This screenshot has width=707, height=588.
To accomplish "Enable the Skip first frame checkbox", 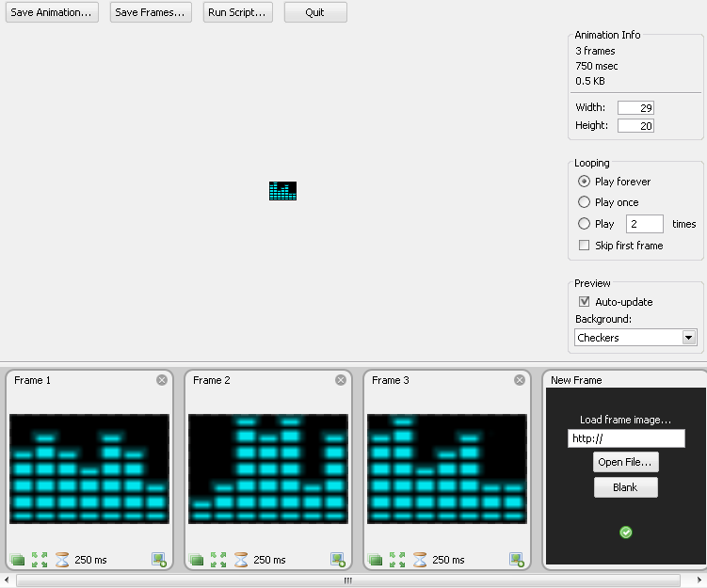I will pyautogui.click(x=585, y=246).
